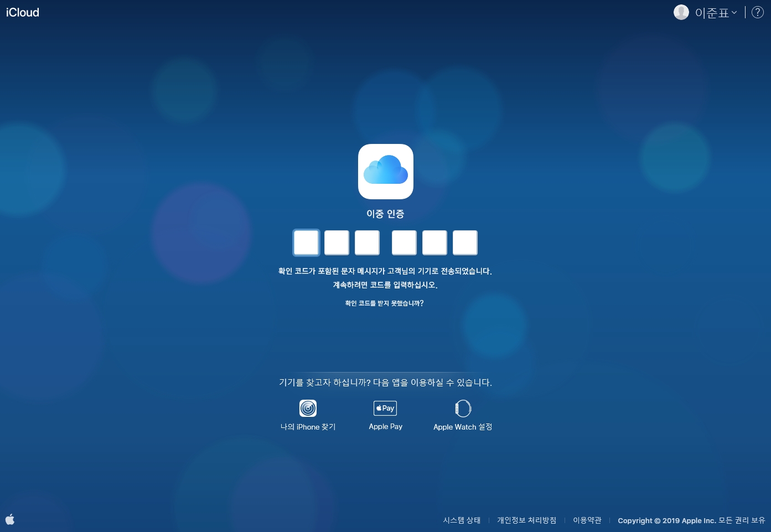
Task: Click '확인 코드를 받지 못했습니까?' link
Action: [384, 303]
